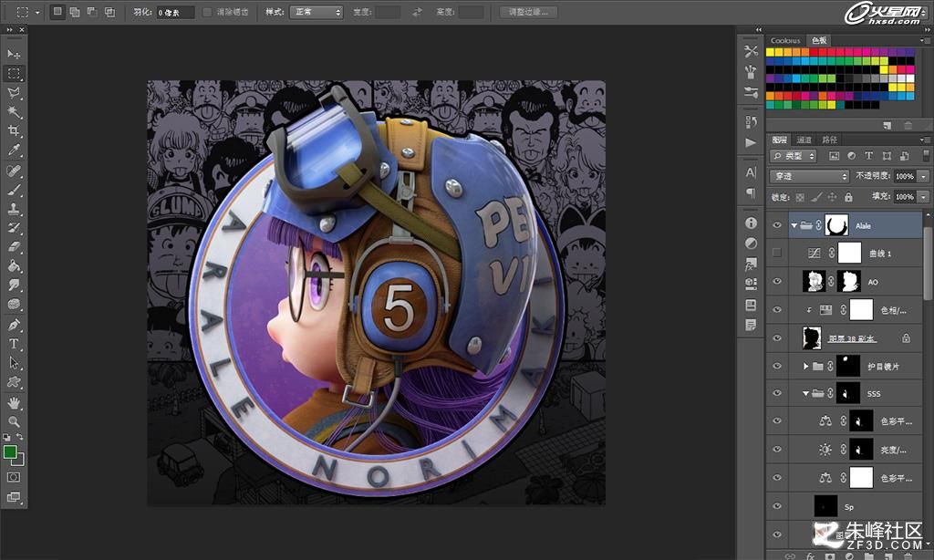The width and height of the screenshot is (934, 560).
Task: Hide the 护目镜片 group
Action: pos(777,366)
